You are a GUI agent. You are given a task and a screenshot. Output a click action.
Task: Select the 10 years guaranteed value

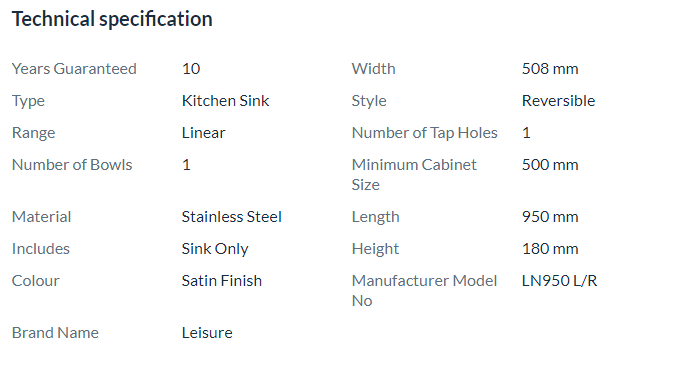coord(191,69)
